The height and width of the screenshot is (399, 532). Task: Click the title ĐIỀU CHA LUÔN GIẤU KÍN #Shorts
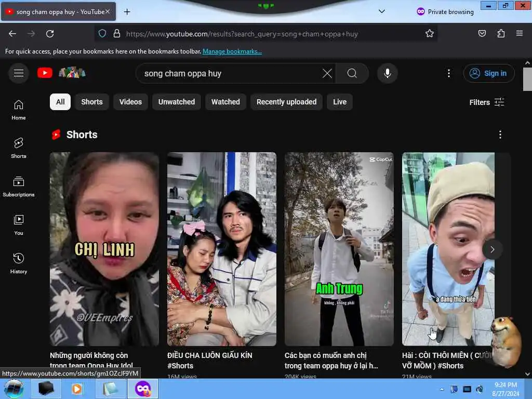210,361
